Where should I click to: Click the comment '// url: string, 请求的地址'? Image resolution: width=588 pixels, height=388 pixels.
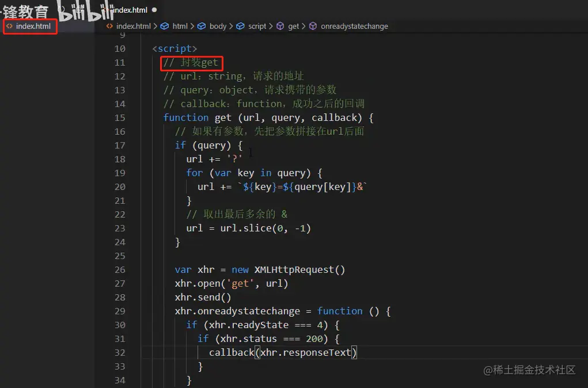pos(234,77)
